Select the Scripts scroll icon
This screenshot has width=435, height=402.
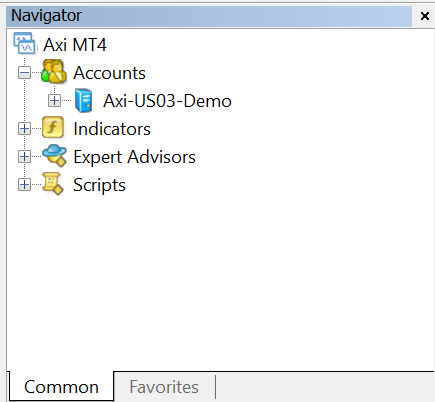pyautogui.click(x=53, y=183)
